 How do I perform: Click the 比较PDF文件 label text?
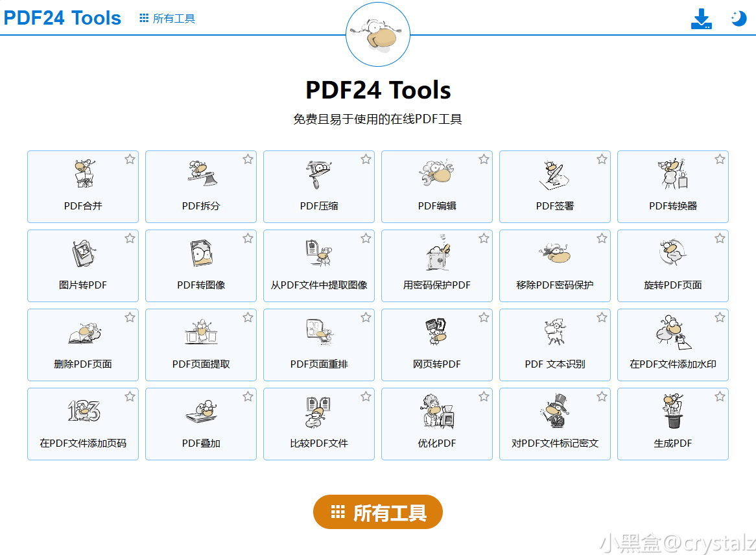click(x=319, y=443)
